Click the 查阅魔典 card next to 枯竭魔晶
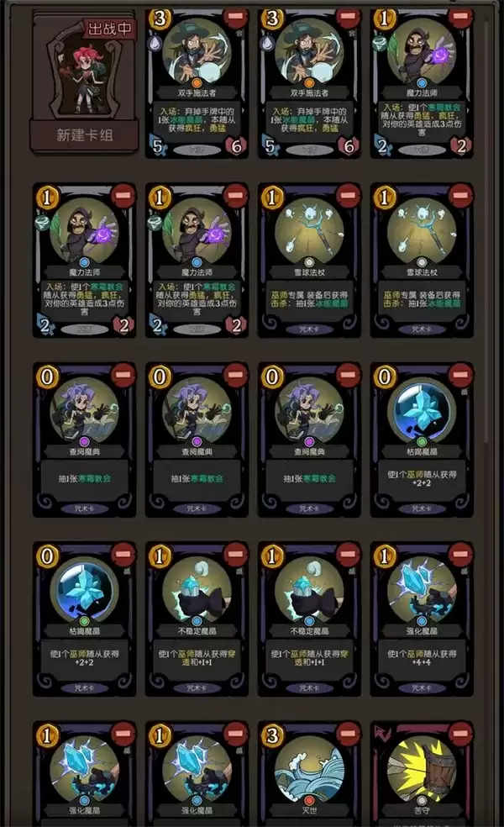 pyautogui.click(x=309, y=440)
